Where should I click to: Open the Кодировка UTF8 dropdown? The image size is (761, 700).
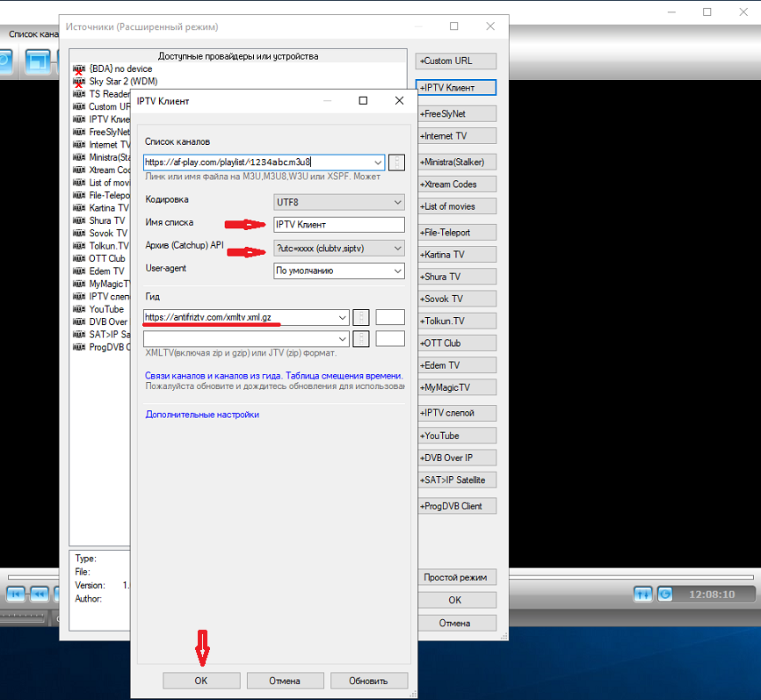[x=338, y=202]
